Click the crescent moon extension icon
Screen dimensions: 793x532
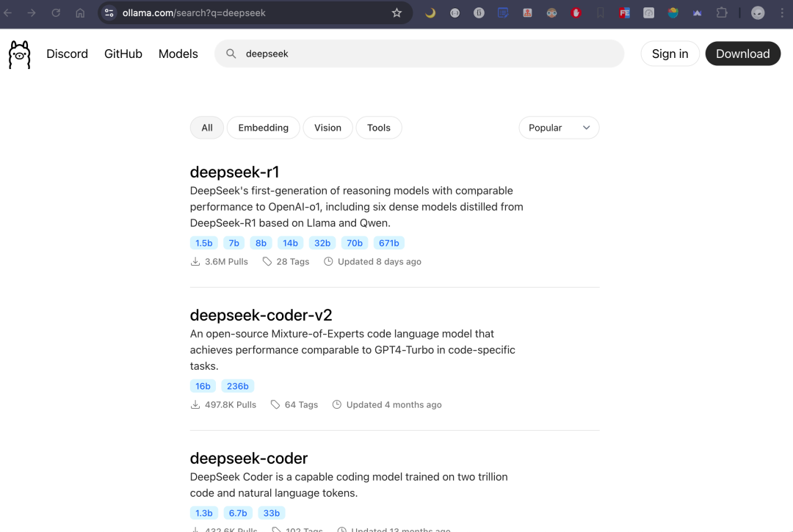coord(430,13)
